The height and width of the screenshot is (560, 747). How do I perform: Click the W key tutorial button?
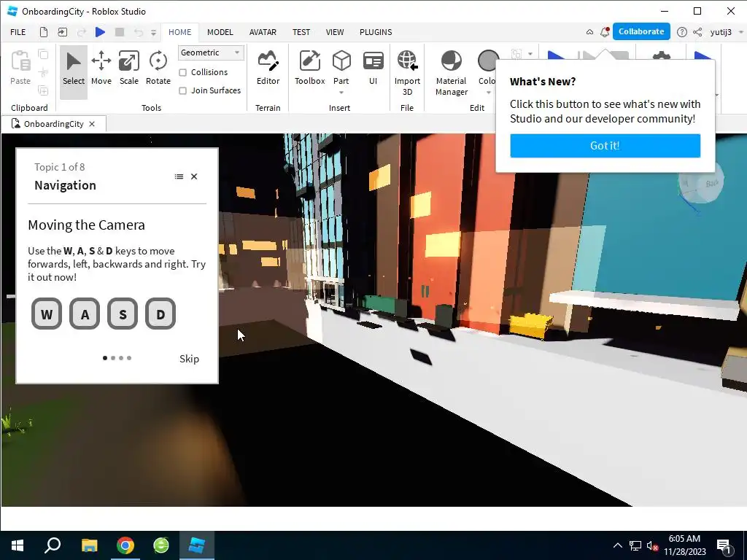tap(47, 314)
